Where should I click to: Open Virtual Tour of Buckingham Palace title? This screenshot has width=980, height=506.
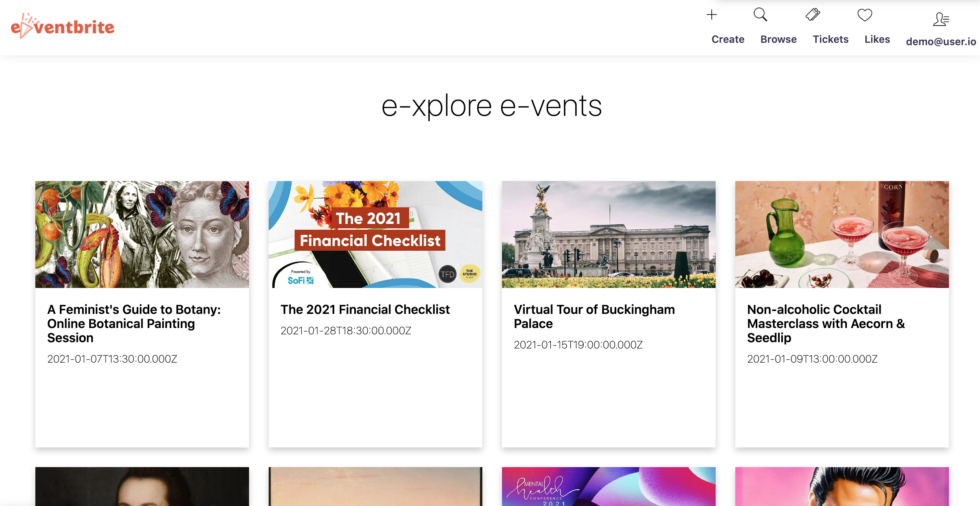pos(594,316)
